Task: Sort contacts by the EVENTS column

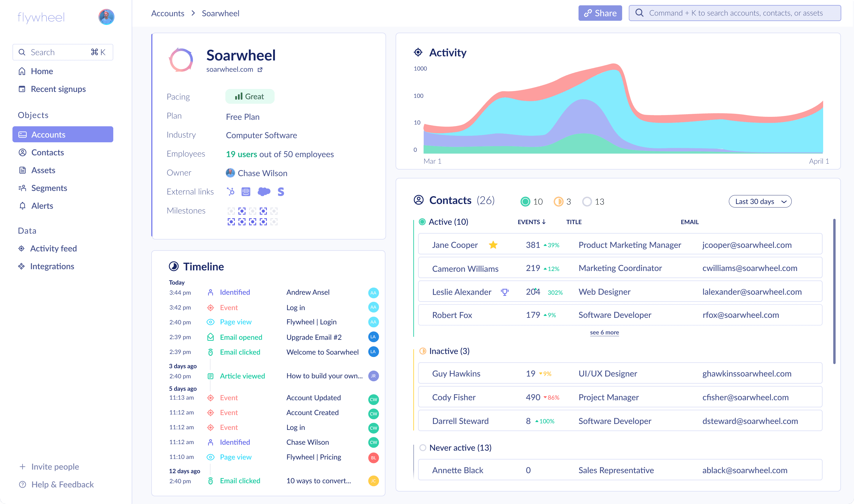Action: click(x=531, y=222)
